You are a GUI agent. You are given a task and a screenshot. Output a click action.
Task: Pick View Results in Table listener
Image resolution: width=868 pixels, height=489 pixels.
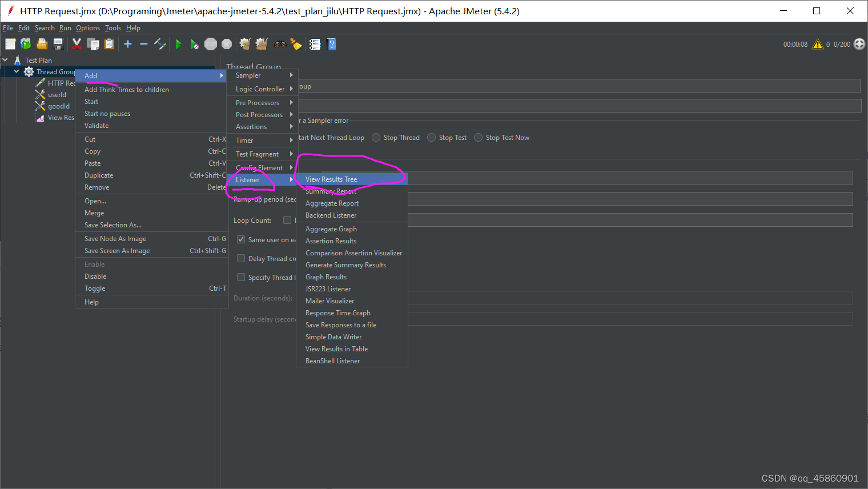tap(352, 349)
